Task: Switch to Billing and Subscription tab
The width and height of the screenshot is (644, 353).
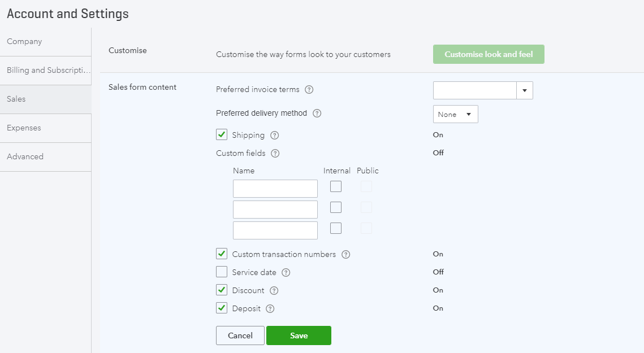Action: coord(46,70)
